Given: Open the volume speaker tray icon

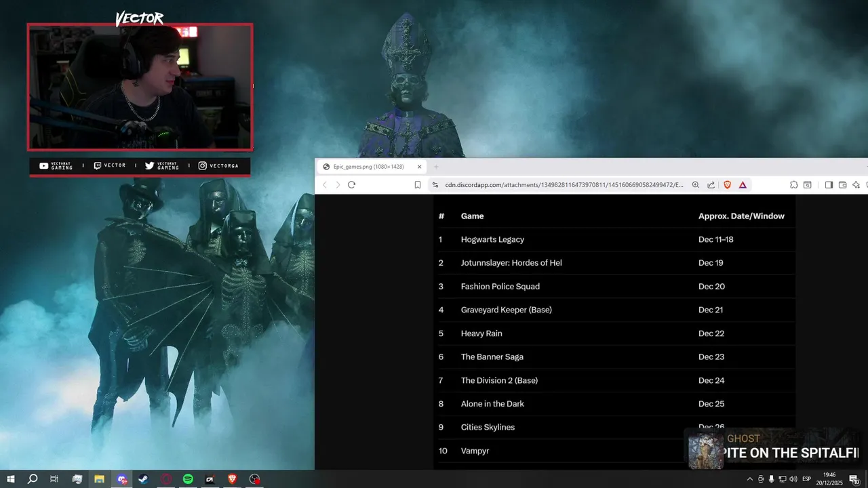Looking at the screenshot, I should [793, 479].
